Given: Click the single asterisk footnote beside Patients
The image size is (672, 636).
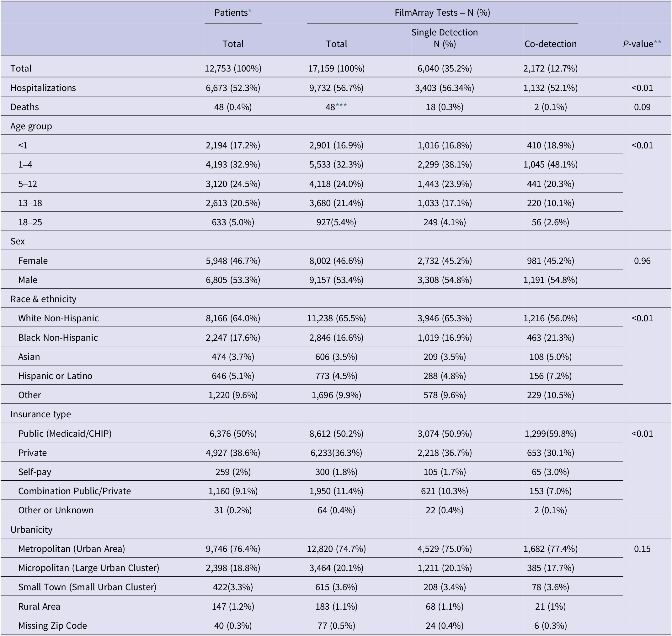Looking at the screenshot, I should click(250, 11).
